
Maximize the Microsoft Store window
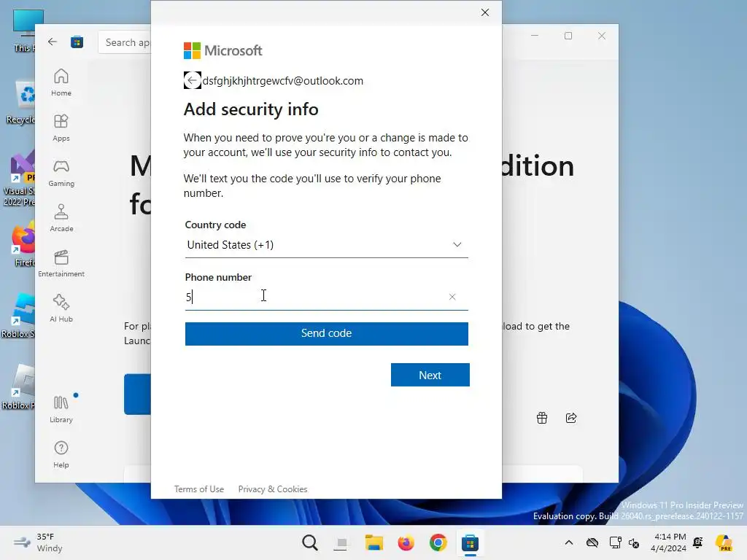pos(568,36)
